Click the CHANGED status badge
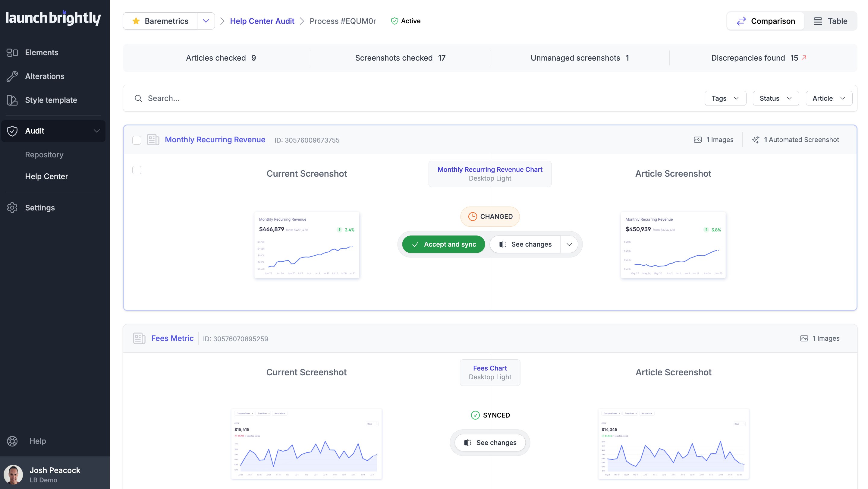Viewport: 868px width, 489px height. 490,216
